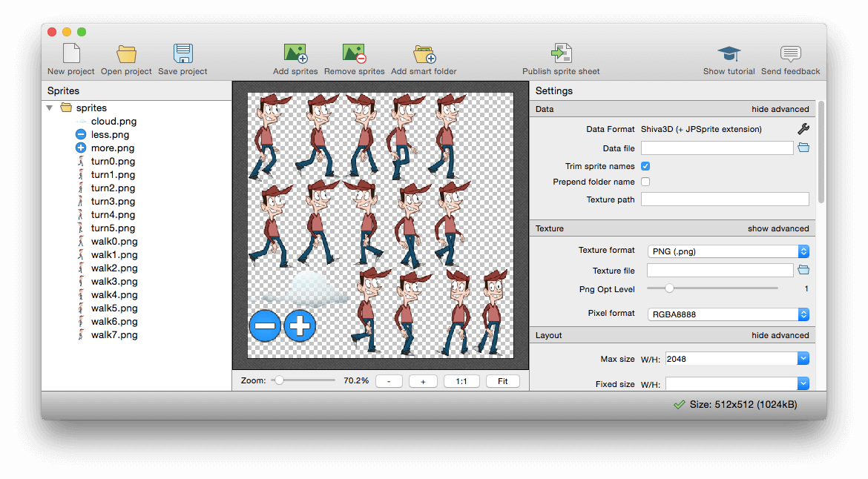Click the Add sprites toolbar icon

295,54
